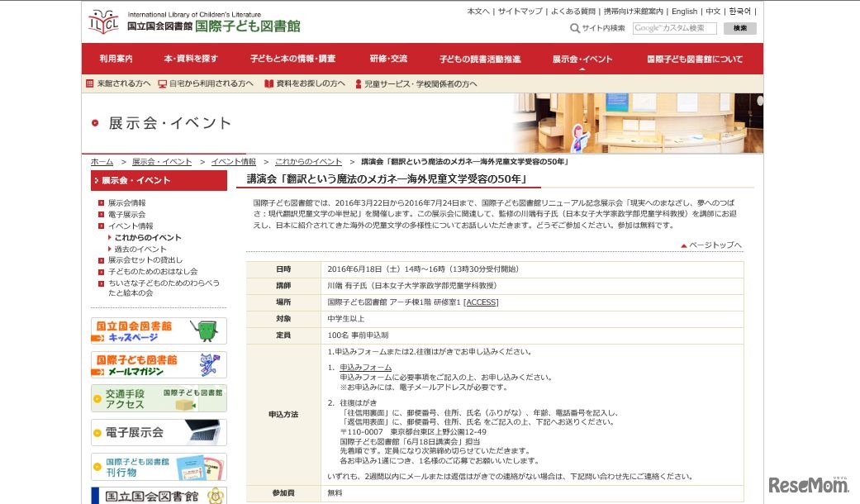Open 利用案内 menu
This screenshot has width=860, height=504.
(116, 59)
